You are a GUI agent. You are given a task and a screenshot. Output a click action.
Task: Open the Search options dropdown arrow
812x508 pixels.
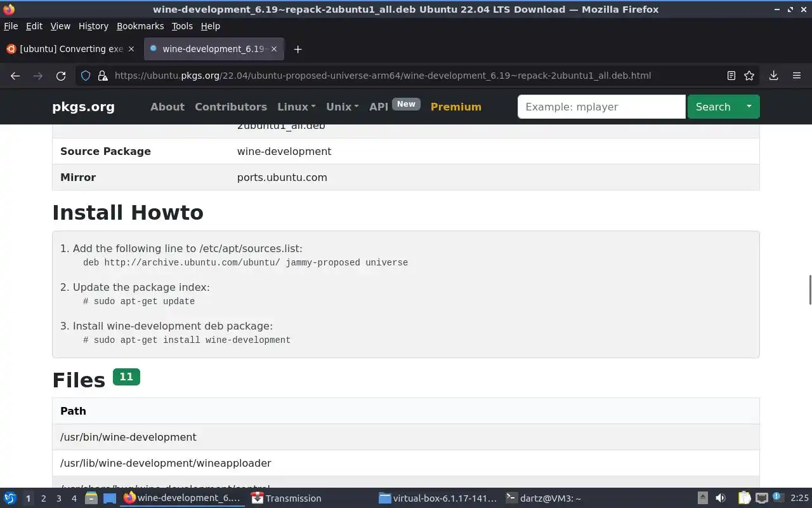click(749, 107)
